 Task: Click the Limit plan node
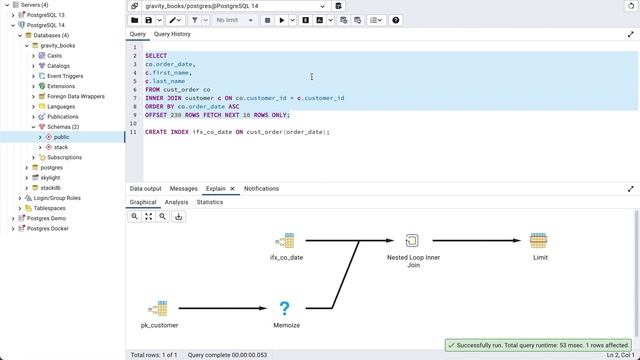click(538, 241)
